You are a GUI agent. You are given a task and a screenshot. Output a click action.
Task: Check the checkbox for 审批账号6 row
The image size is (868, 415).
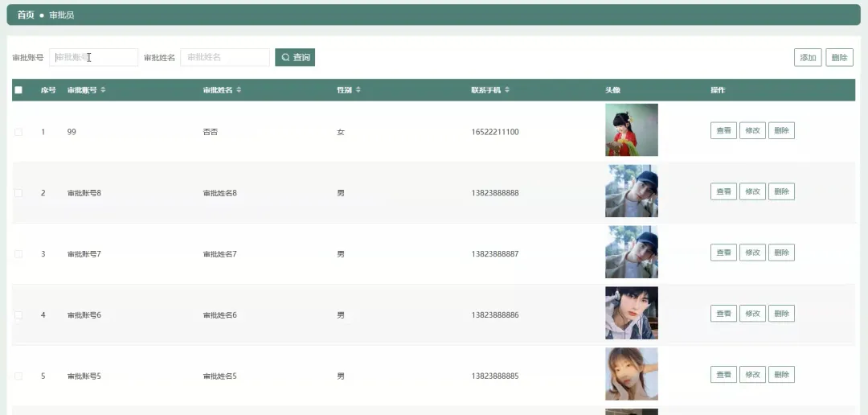[18, 314]
